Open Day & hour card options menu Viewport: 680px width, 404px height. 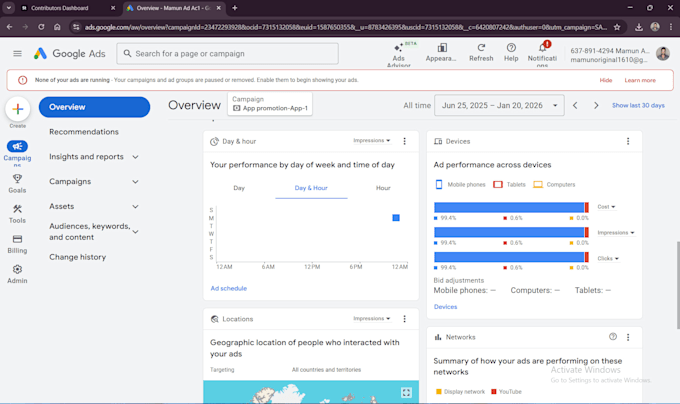[405, 141]
